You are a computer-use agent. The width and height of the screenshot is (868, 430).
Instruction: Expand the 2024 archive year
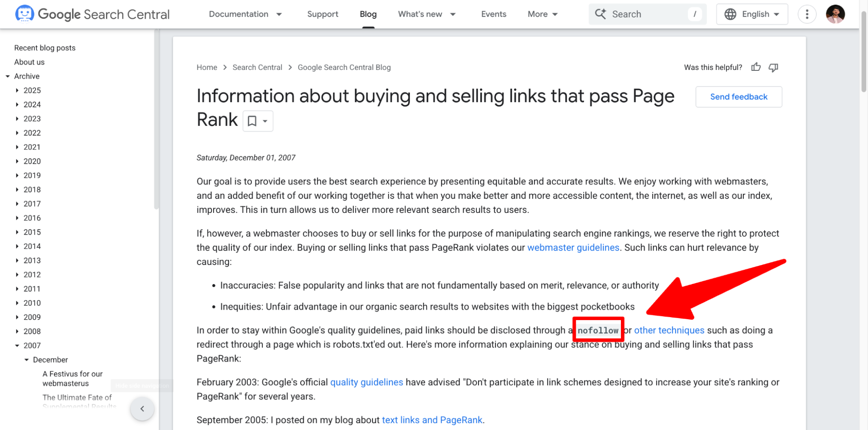[17, 105]
